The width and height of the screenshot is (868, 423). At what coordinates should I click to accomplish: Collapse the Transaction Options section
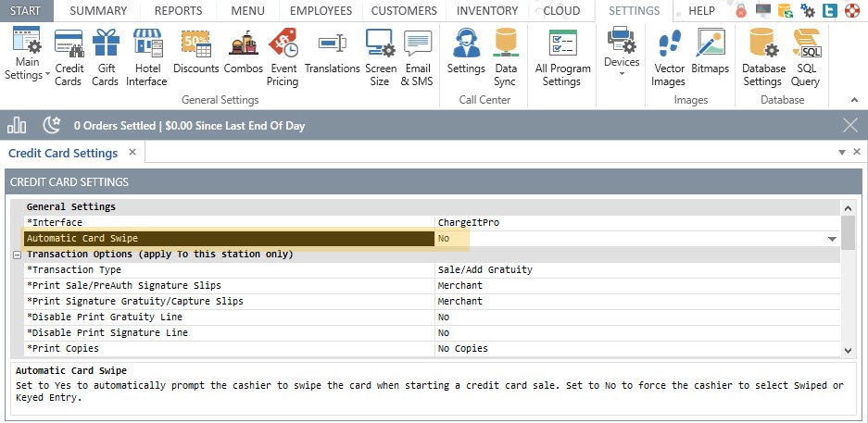tap(17, 255)
